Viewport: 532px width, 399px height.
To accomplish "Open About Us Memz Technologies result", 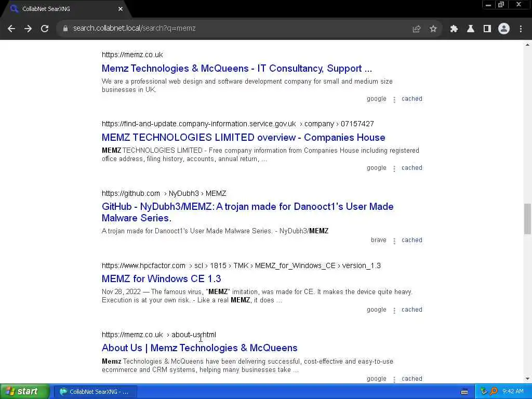I will (x=199, y=348).
